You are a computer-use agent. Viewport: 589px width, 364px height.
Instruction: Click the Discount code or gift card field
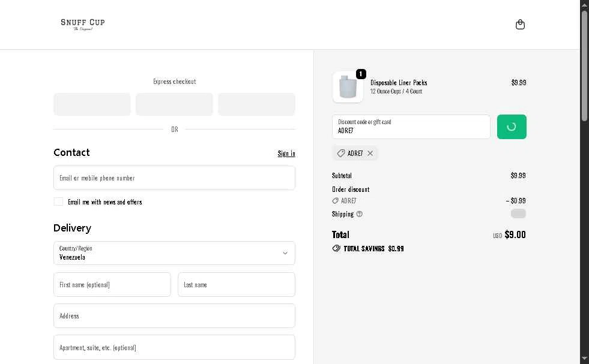tap(411, 127)
